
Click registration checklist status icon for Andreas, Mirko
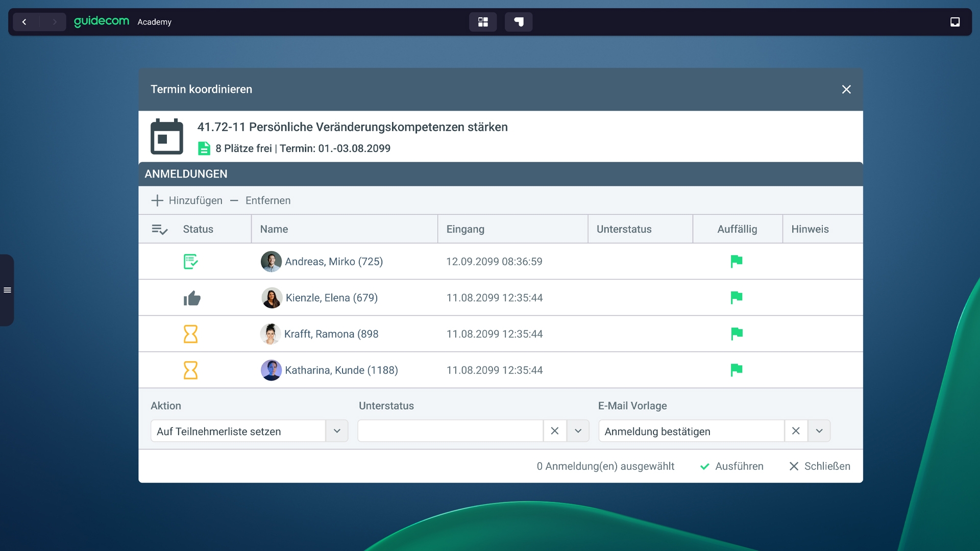tap(190, 261)
